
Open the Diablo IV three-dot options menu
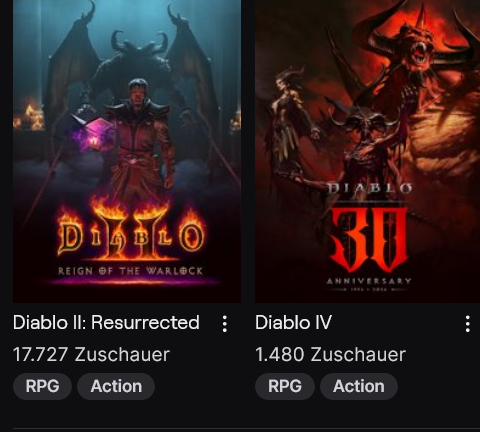pyautogui.click(x=468, y=324)
